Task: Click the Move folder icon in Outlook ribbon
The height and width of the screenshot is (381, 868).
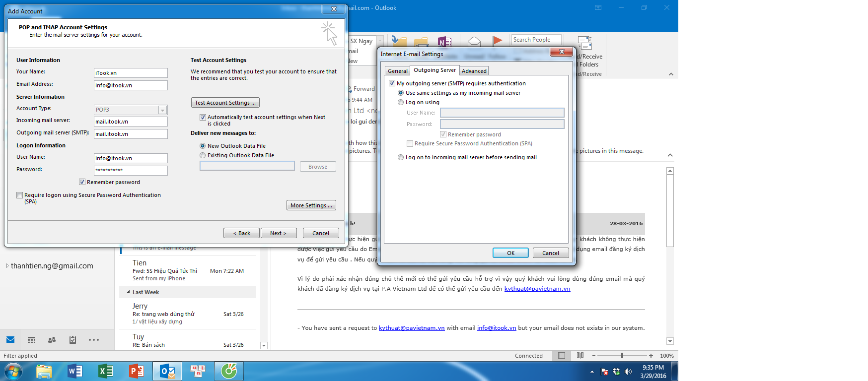Action: (399, 41)
